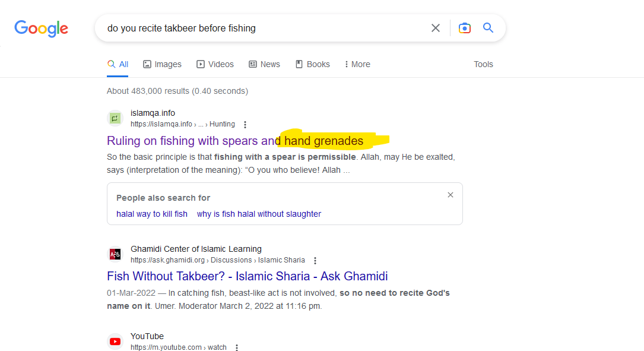Click the magnifier search button
644x351 pixels.
[488, 28]
